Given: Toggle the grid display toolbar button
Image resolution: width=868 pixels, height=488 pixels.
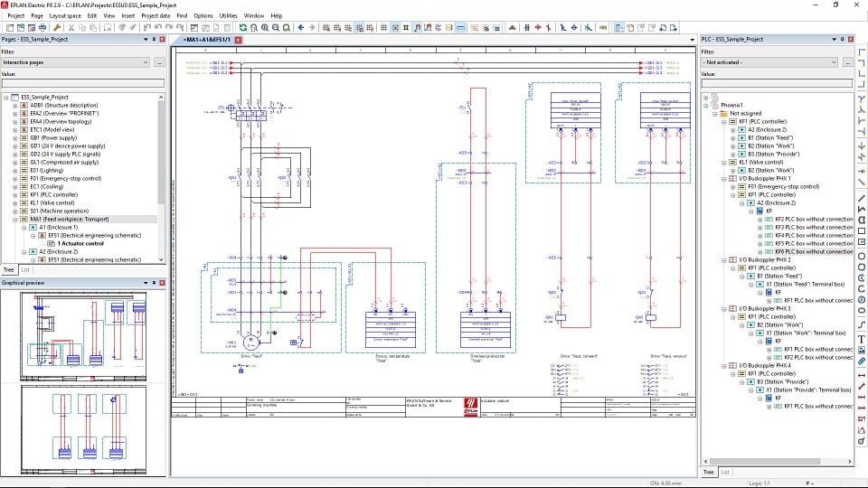Looking at the screenshot, I should (x=384, y=27).
